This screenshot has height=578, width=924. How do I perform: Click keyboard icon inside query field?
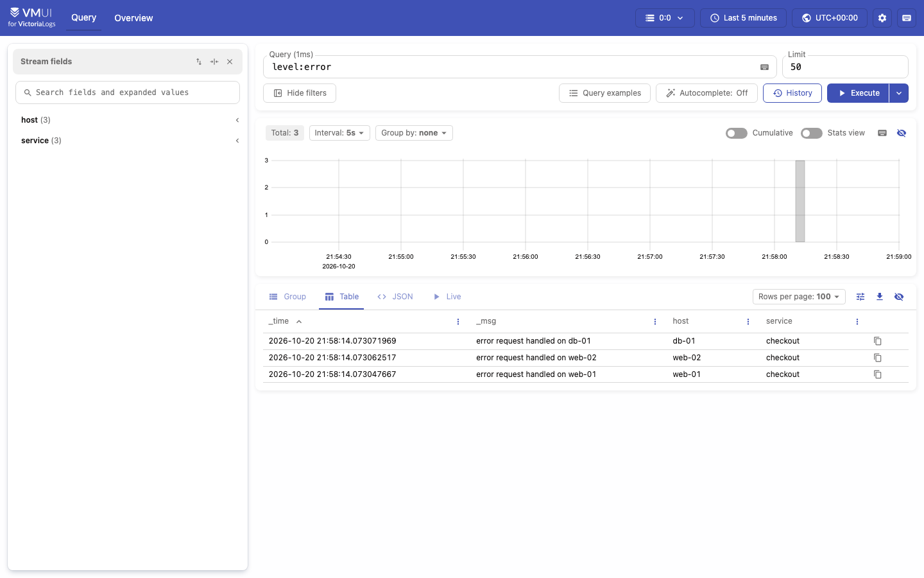(x=764, y=67)
